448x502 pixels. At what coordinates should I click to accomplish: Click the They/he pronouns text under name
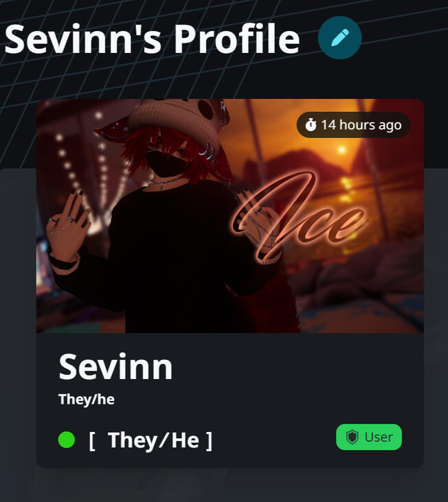[87, 400]
